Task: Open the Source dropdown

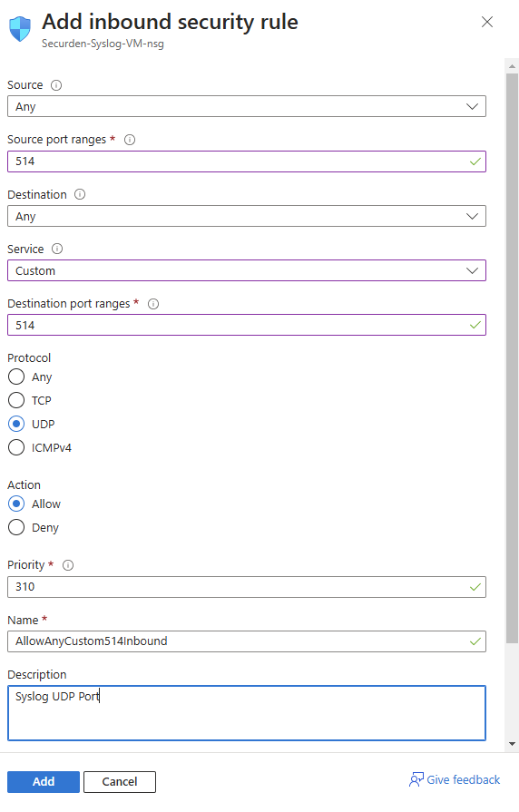Action: click(247, 107)
